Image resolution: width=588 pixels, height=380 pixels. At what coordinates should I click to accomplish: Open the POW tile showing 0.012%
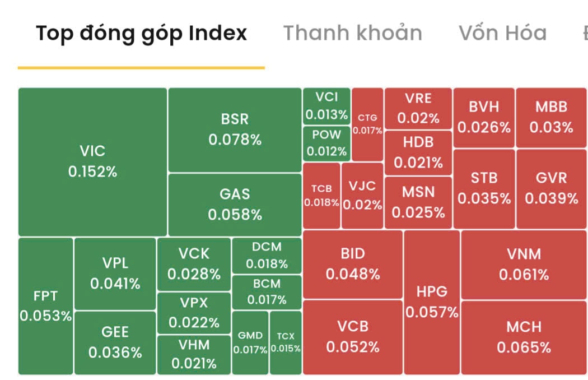(x=326, y=142)
